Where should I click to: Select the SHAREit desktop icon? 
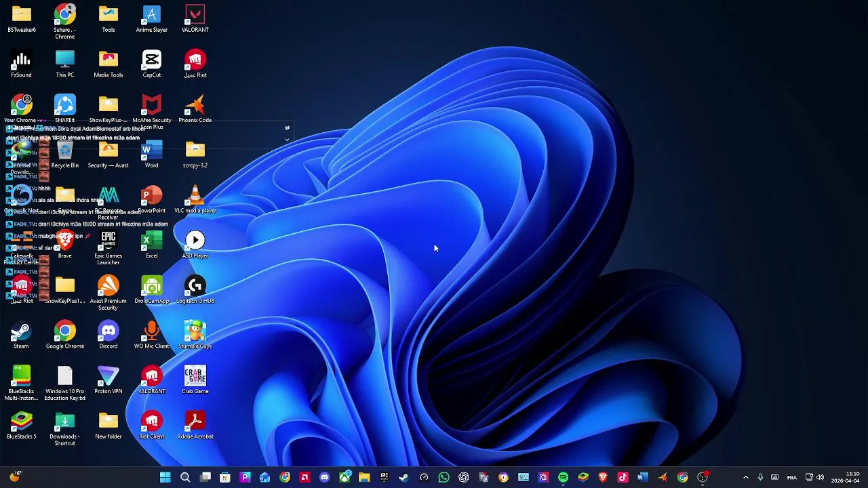click(65, 110)
